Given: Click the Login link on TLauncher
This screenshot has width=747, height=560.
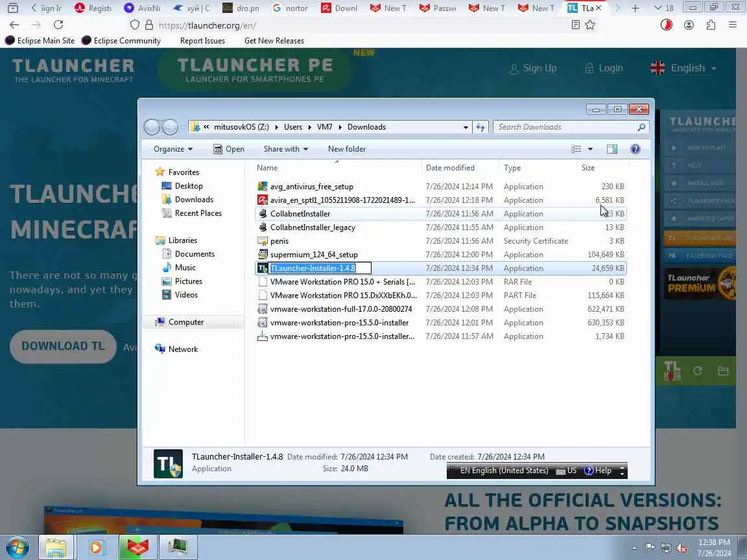Looking at the screenshot, I should (x=604, y=68).
